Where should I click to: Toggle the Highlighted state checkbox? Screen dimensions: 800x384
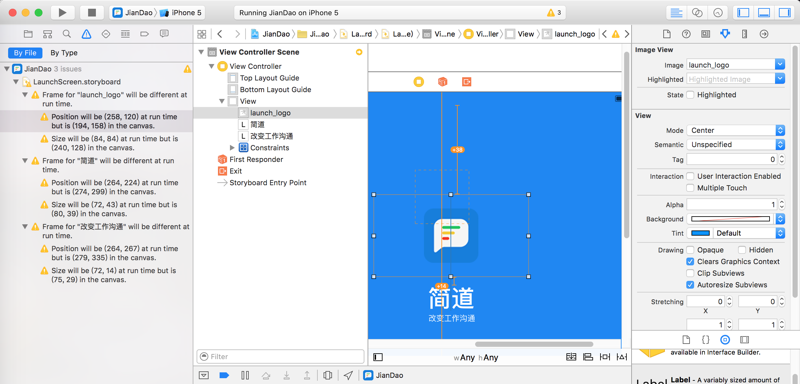(x=690, y=95)
